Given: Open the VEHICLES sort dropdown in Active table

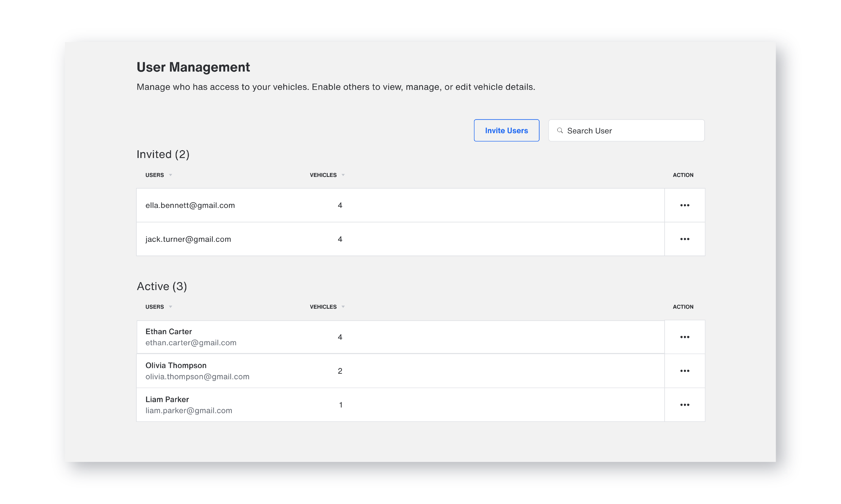Looking at the screenshot, I should (x=343, y=307).
